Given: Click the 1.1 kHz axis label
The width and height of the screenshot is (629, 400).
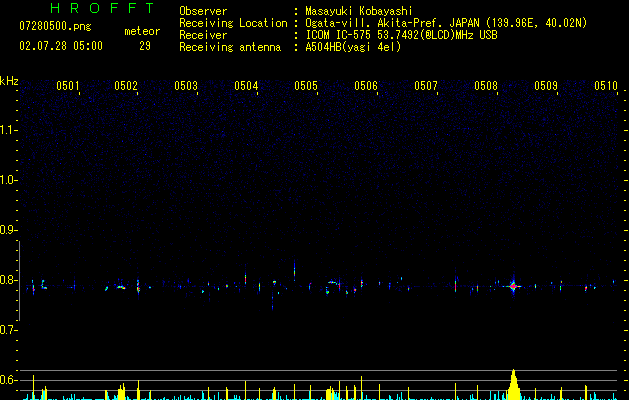Looking at the screenshot, I should tap(8, 130).
